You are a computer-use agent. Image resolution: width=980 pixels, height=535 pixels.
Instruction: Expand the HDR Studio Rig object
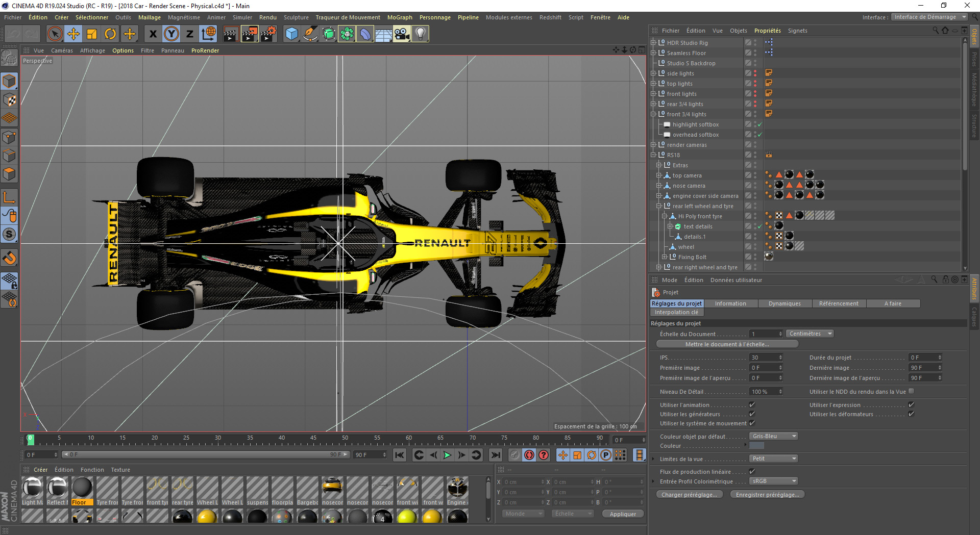[653, 43]
